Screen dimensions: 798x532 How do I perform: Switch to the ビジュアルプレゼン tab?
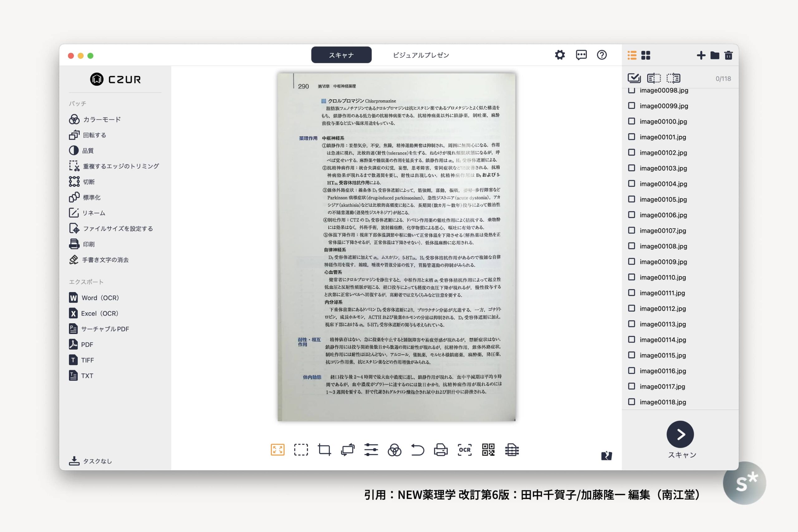tap(421, 55)
